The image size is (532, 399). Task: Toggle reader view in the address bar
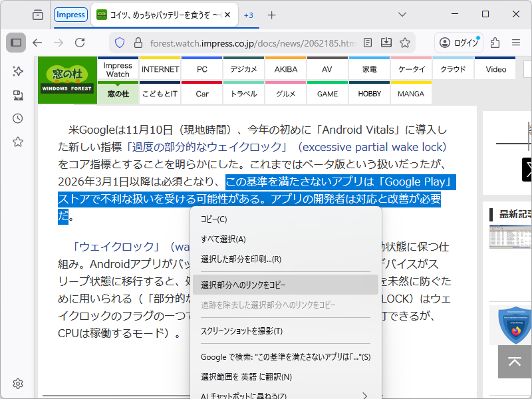(367, 42)
